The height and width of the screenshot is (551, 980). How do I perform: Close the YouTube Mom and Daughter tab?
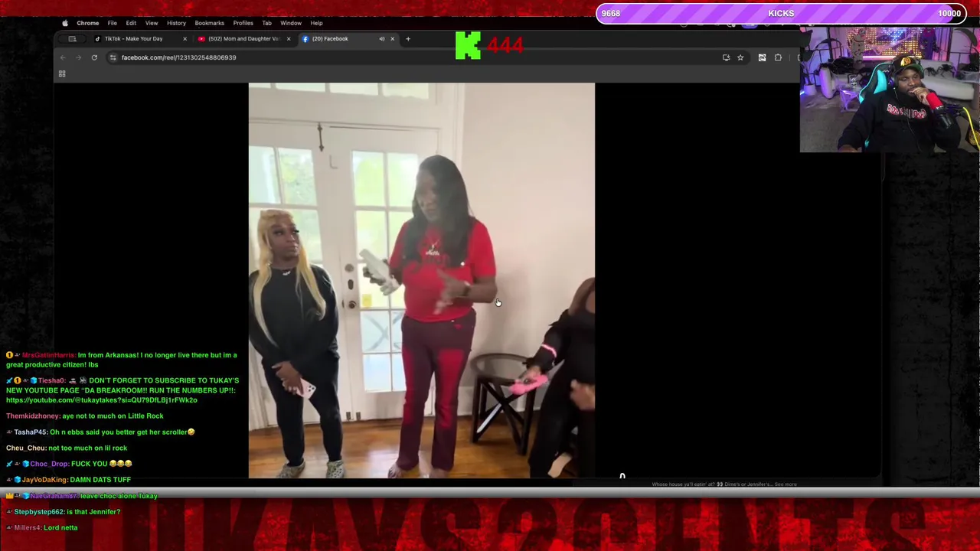click(289, 39)
